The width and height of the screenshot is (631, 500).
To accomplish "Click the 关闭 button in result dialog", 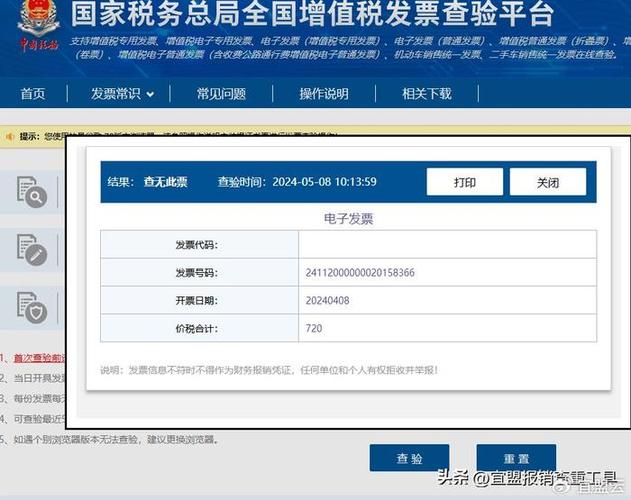I will point(548,182).
